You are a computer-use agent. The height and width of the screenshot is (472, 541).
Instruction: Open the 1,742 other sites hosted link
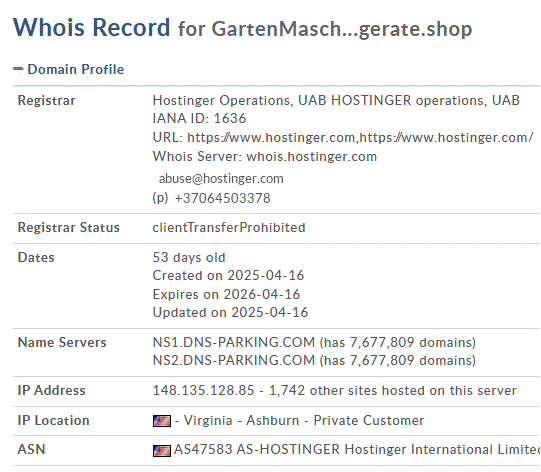point(393,391)
